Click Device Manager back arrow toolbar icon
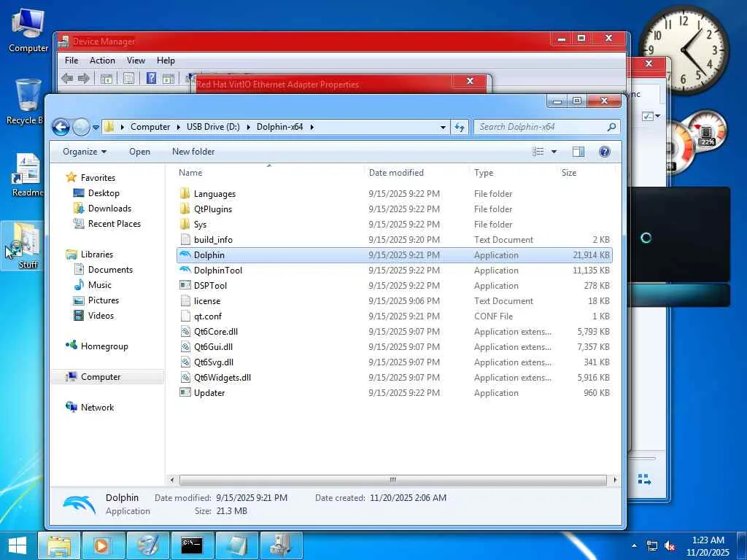The image size is (747, 560). [x=67, y=79]
